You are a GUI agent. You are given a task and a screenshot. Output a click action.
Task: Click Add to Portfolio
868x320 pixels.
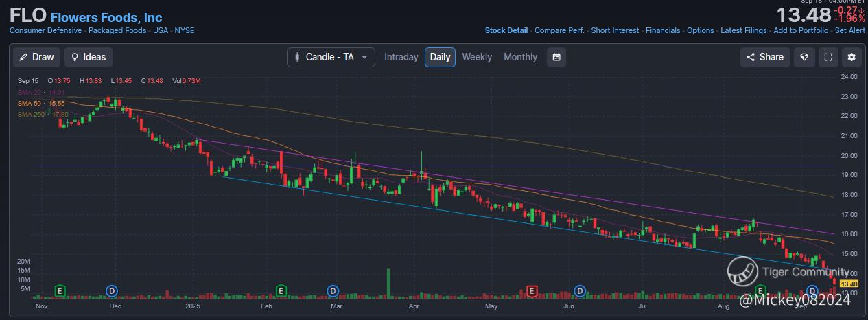pos(801,30)
